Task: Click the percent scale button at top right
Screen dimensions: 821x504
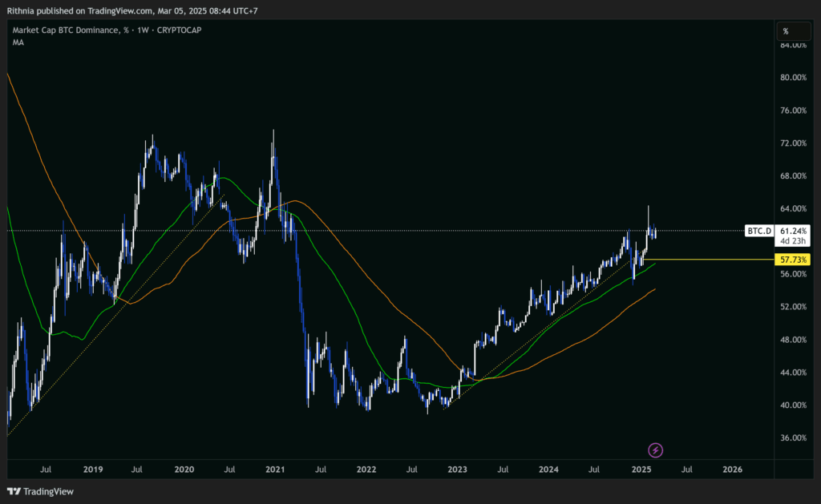Action: 786,31
